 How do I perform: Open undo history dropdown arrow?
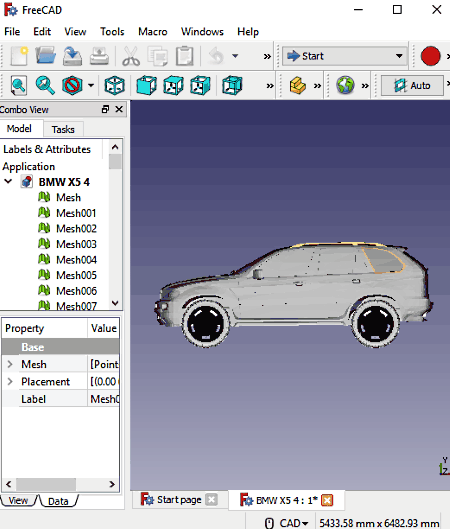pyautogui.click(x=235, y=56)
